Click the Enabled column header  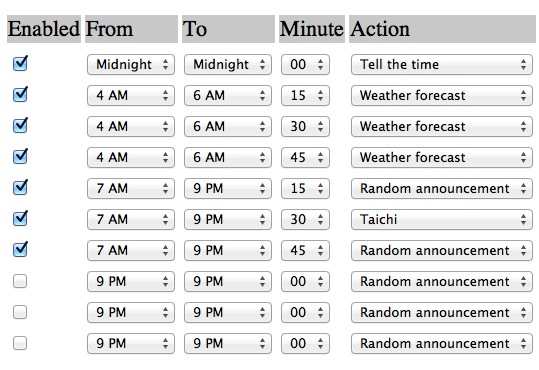point(44,29)
